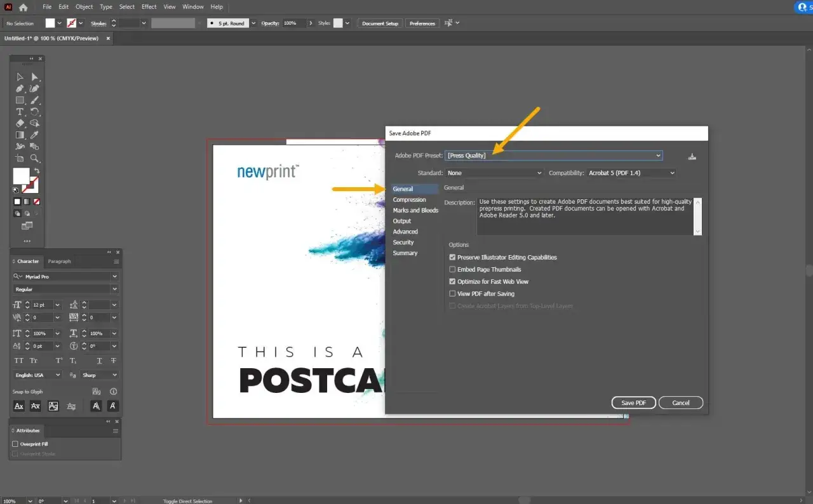The image size is (813, 504).
Task: Enable All Caps in Character panel
Action: click(19, 361)
